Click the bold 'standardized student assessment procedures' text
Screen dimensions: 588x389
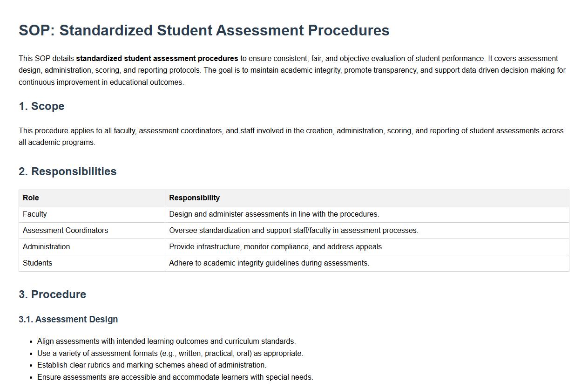157,59
